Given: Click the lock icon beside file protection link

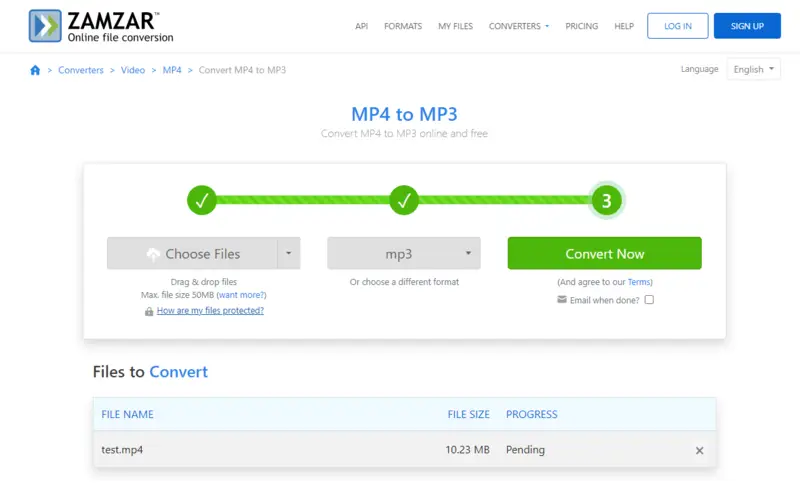Looking at the screenshot, I should [x=149, y=311].
